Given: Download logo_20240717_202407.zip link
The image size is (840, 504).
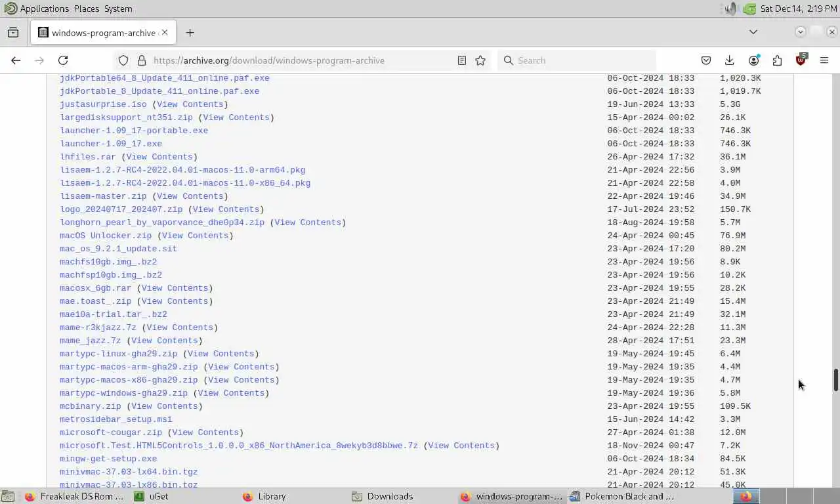Looking at the screenshot, I should tap(121, 209).
